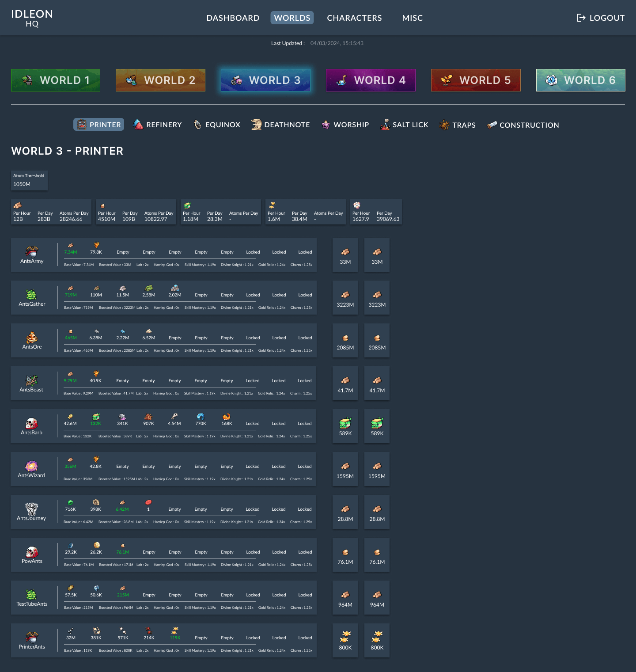
Task: Click the AntsJourney red item icon
Action: (148, 502)
